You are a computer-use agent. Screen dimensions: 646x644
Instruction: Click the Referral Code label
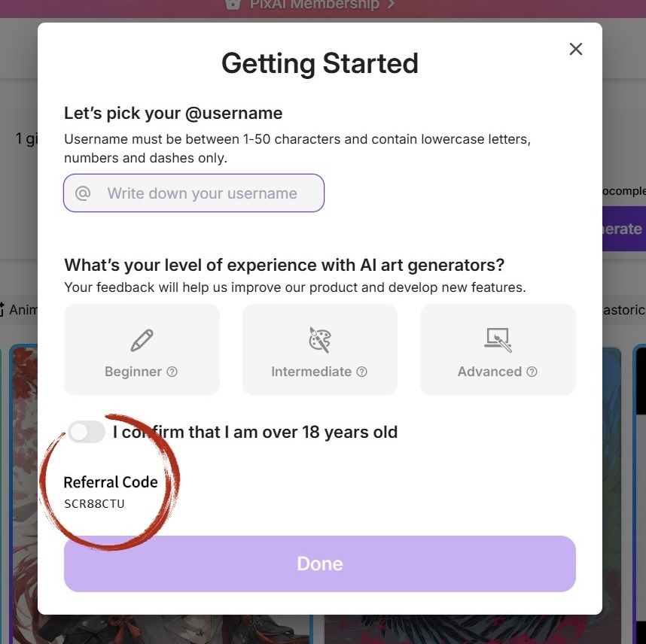111,482
